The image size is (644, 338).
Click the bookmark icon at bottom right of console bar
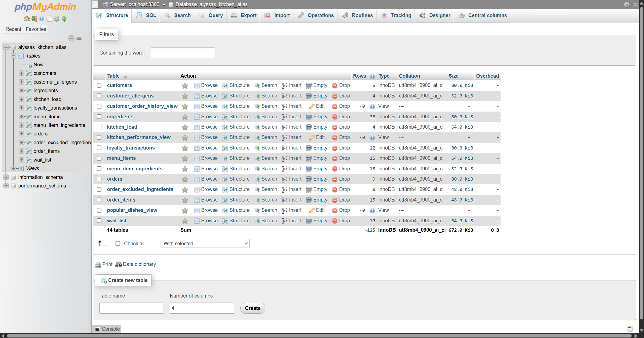click(x=630, y=329)
